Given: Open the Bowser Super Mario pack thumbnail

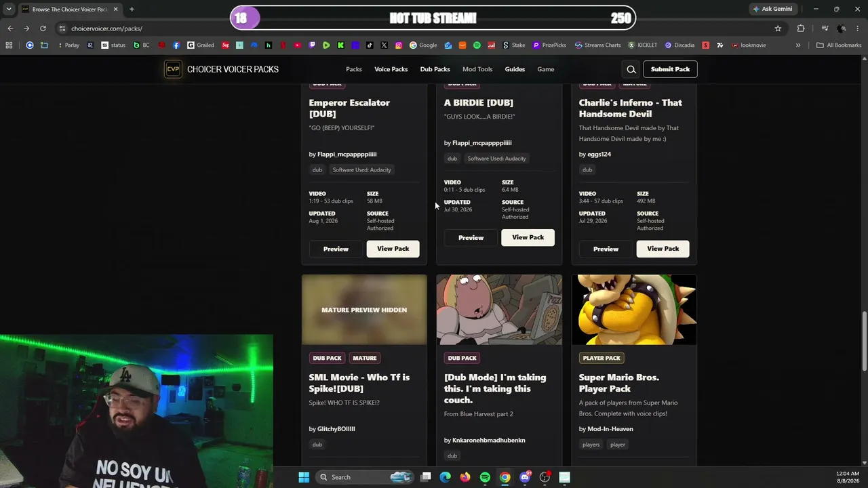Looking at the screenshot, I should [634, 310].
